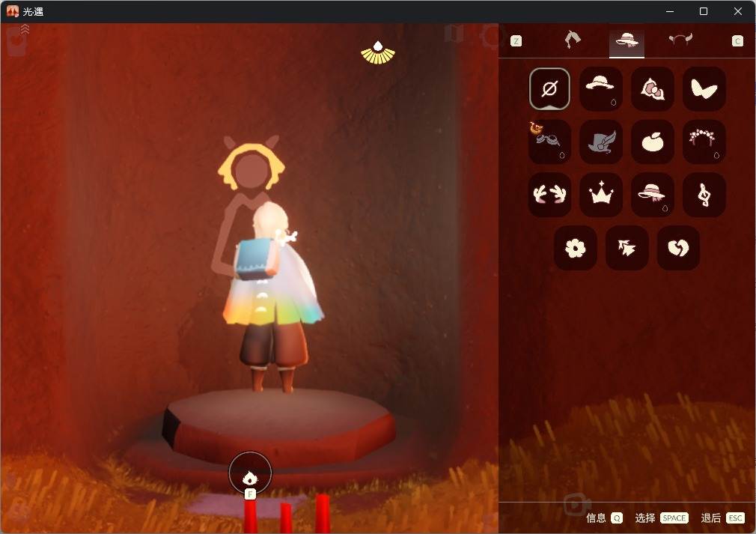Click the winged light cape energy indicator
This screenshot has height=534, width=756.
point(378,52)
